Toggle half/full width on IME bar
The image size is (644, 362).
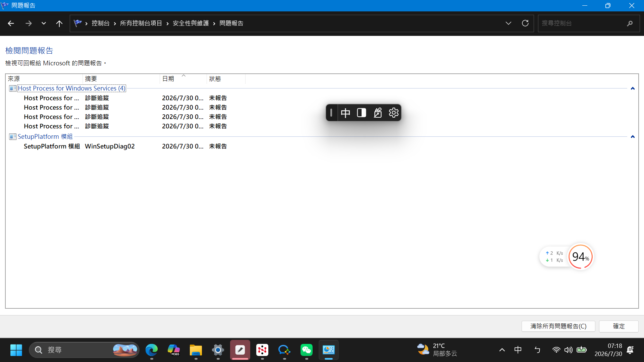click(362, 113)
